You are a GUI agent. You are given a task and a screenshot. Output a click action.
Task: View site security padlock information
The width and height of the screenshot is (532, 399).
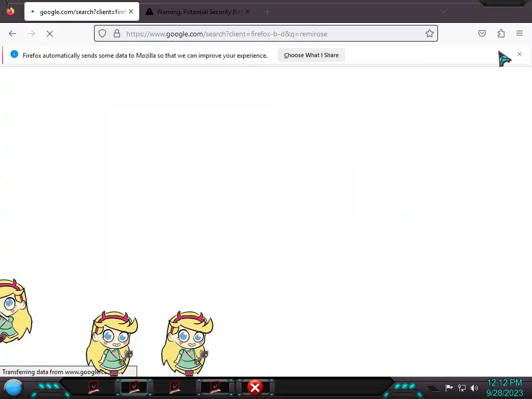coord(117,33)
